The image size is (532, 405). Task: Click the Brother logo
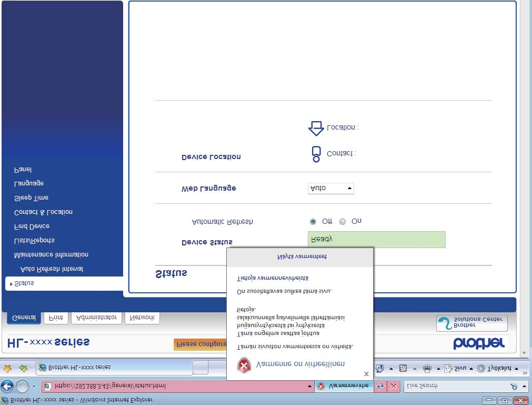point(478,343)
